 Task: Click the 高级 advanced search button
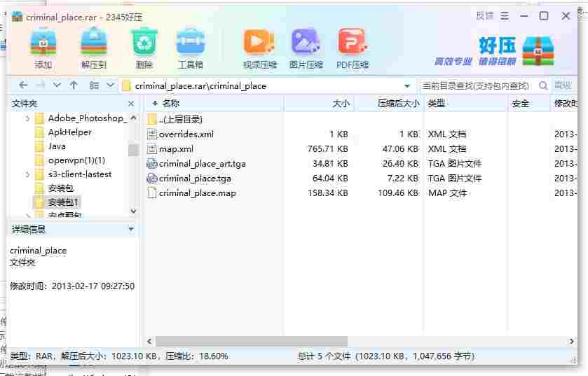tap(563, 85)
